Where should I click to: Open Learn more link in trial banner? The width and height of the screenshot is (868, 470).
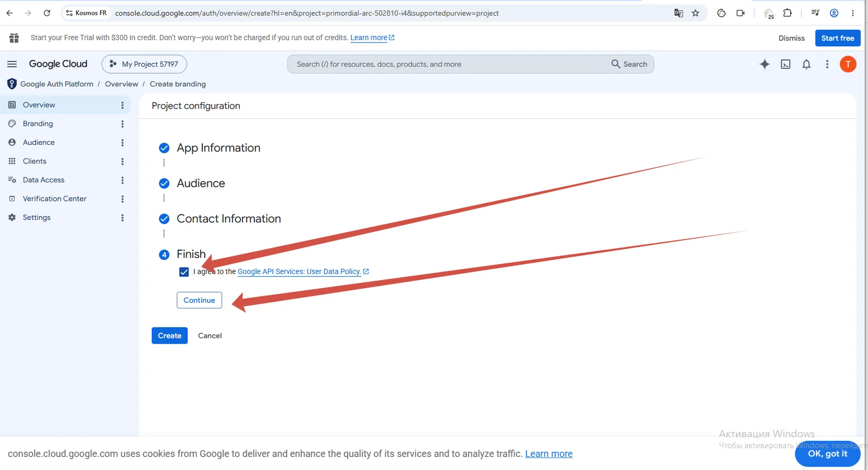point(372,38)
